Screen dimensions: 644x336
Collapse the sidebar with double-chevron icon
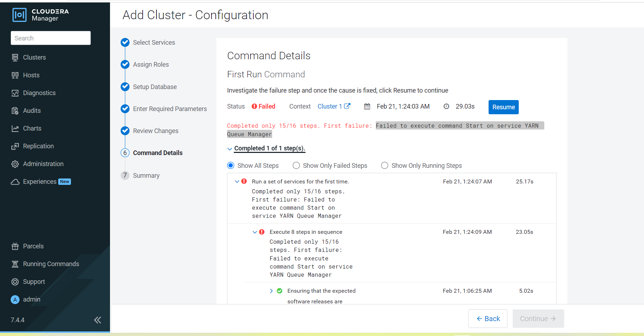[x=98, y=320]
